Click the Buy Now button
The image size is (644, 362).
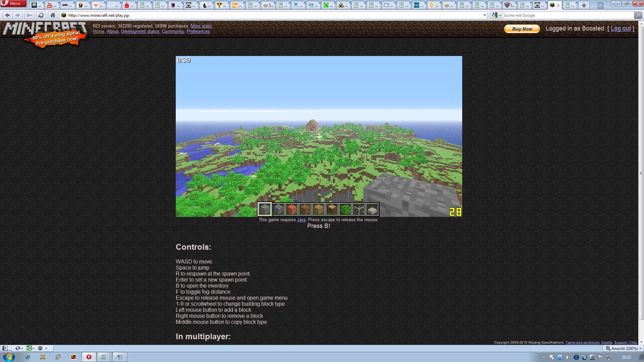(522, 29)
